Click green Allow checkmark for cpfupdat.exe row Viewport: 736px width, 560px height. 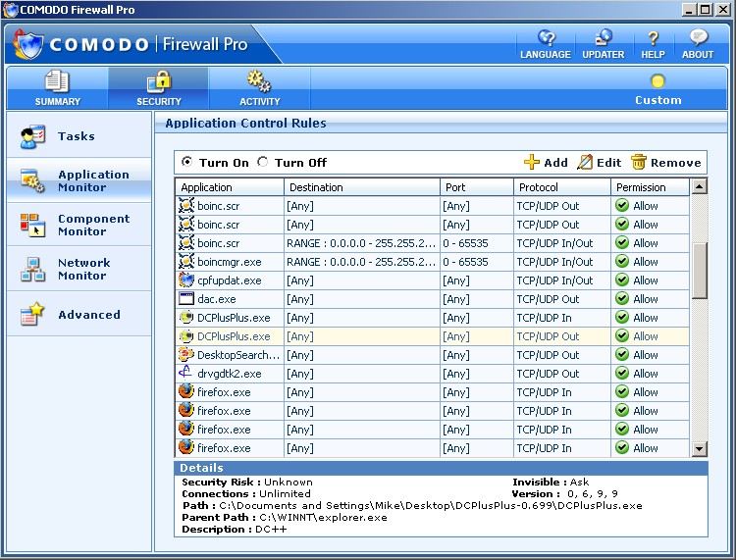click(x=622, y=280)
